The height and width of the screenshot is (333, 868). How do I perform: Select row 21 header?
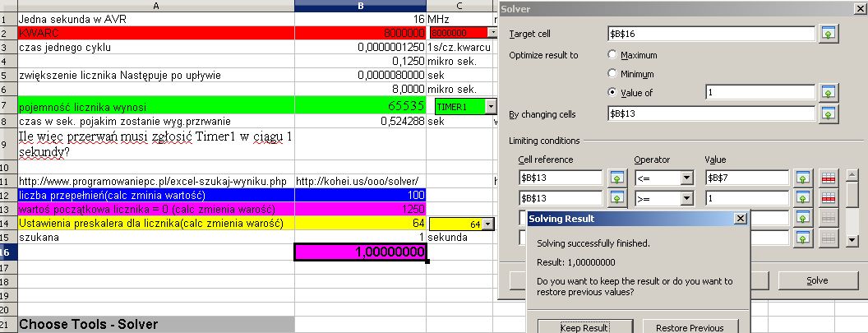click(x=8, y=324)
